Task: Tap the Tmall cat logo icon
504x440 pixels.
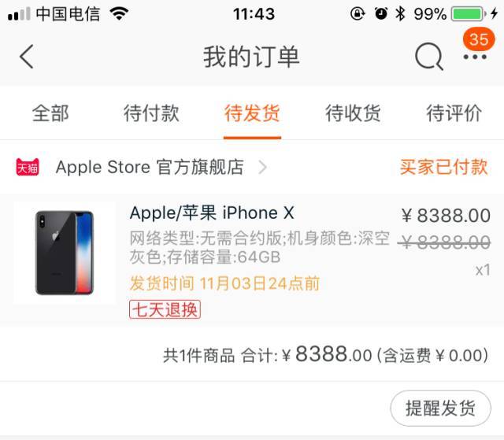Action: point(28,167)
